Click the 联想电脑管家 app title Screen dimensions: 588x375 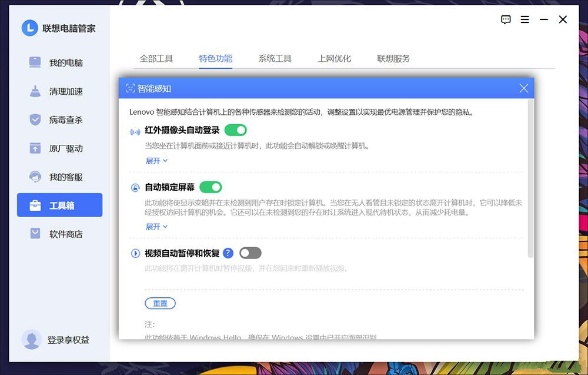(x=69, y=28)
